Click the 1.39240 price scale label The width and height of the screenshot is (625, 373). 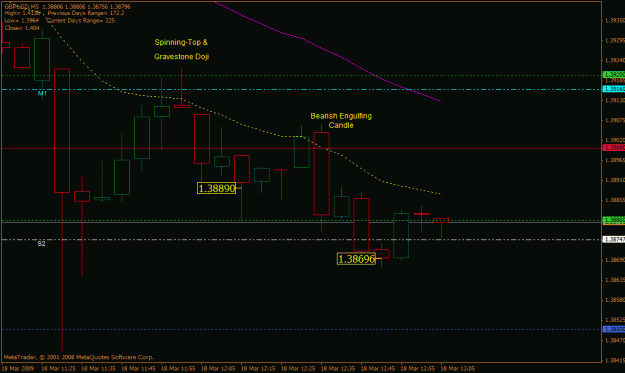coord(614,60)
